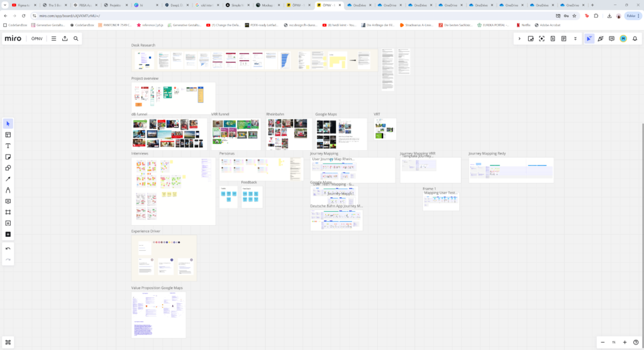Image resolution: width=644 pixels, height=350 pixels.
Task: Open a new browser tab
Action: pos(592,5)
